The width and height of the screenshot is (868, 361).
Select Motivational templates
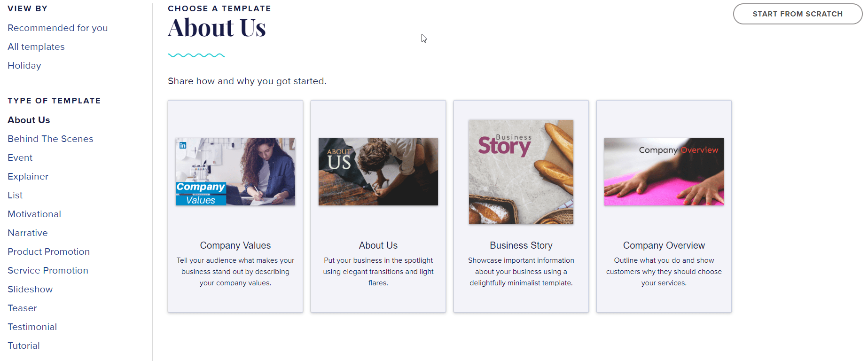tap(34, 214)
